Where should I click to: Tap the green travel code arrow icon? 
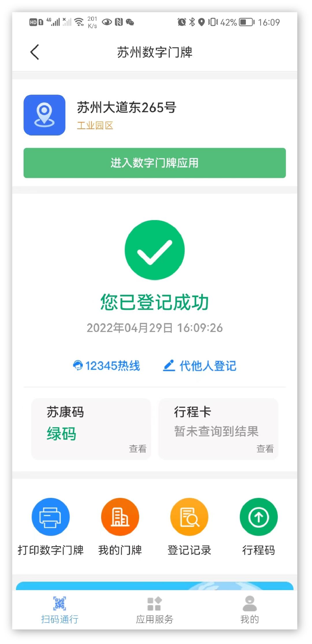coord(259,517)
